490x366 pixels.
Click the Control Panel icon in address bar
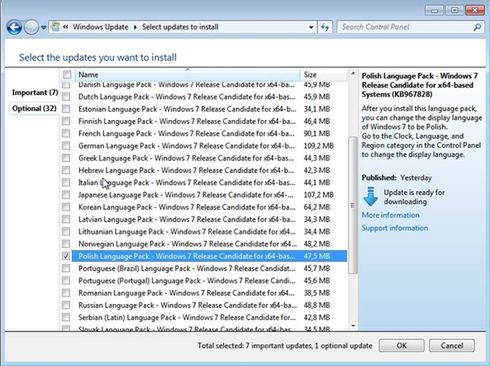[x=56, y=27]
